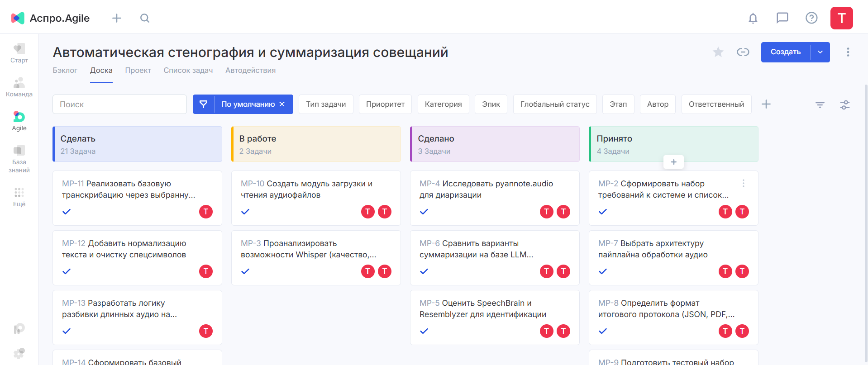Open the Команда sidebar section
Image resolution: width=868 pixels, height=365 pixels.
(19, 87)
